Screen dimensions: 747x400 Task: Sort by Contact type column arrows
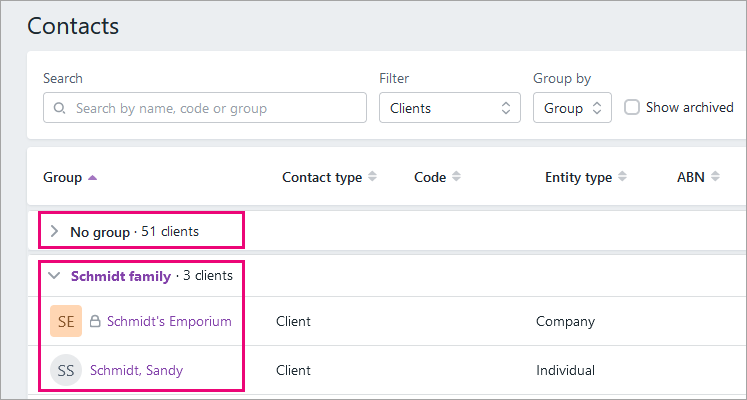tap(373, 177)
